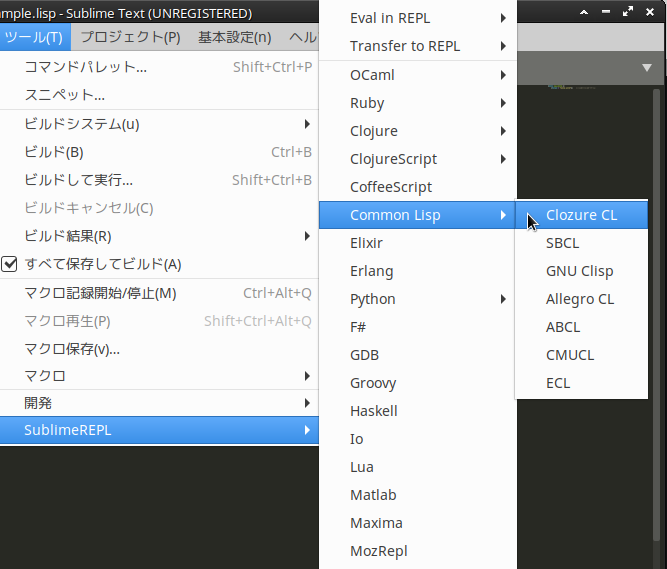Open the Clojure submenu
The width and height of the screenshot is (667, 569).
pyautogui.click(x=418, y=131)
